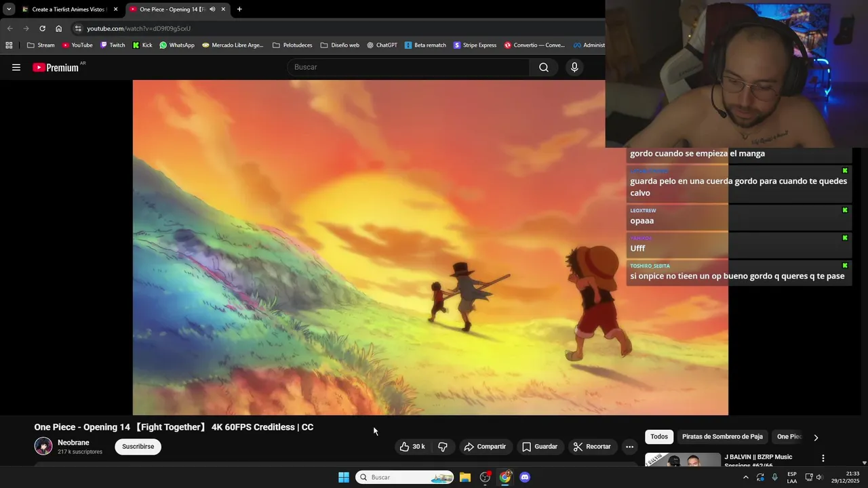The height and width of the screenshot is (488, 868).
Task: Open Discord from the taskbar
Action: pyautogui.click(x=525, y=477)
